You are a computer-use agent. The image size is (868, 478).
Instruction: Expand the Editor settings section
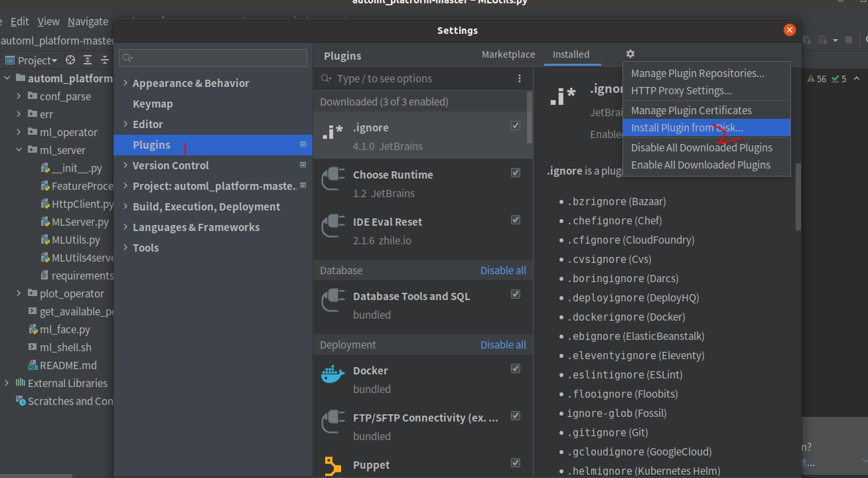[125, 124]
